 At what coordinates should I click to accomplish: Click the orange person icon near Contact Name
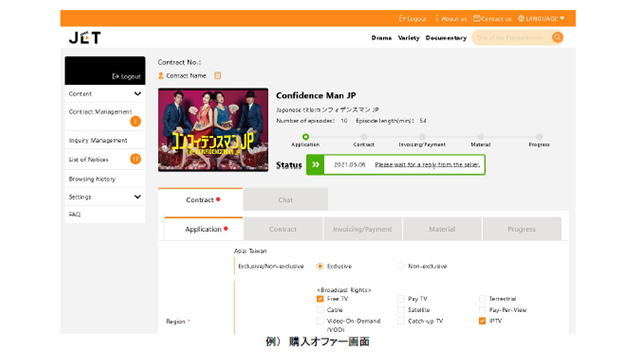[x=161, y=76]
